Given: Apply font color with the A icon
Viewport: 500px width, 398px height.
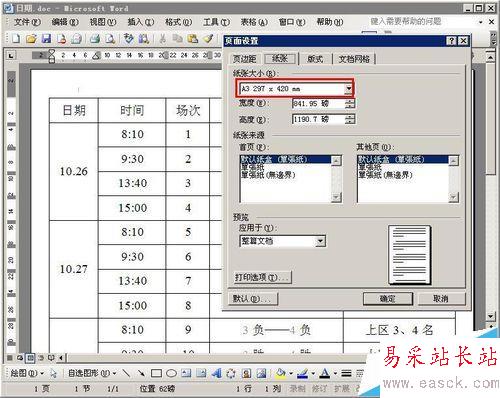Looking at the screenshot, I should [x=324, y=373].
